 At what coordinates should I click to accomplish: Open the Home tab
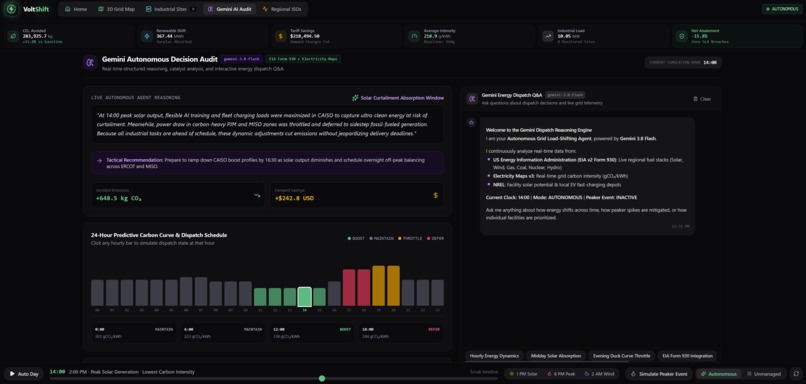(76, 9)
